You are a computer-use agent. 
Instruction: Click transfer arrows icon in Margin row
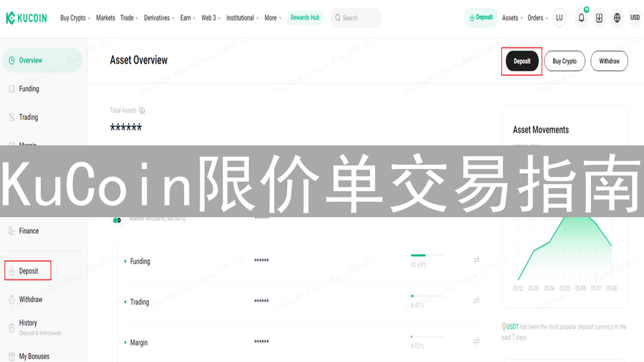(477, 341)
